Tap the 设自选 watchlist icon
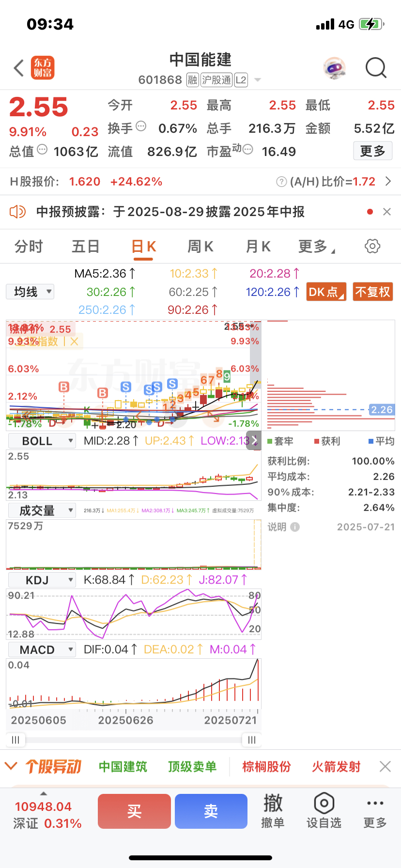401x868 pixels. pos(324,811)
